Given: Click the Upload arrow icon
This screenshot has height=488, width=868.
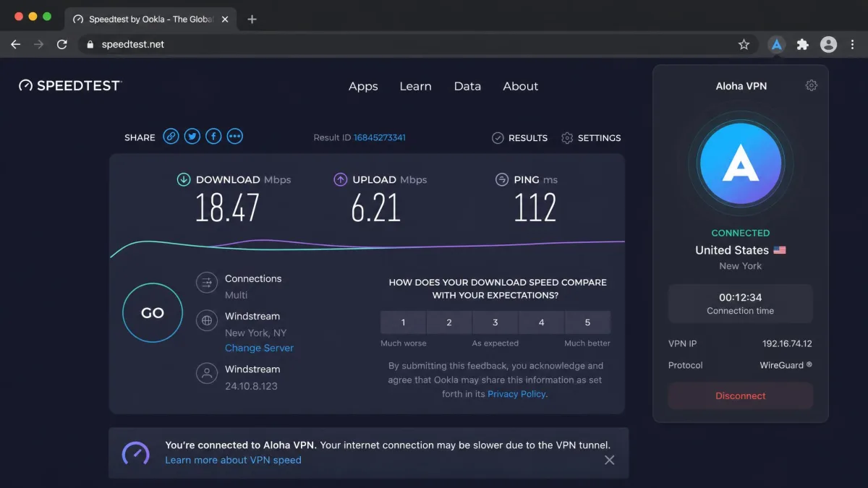Looking at the screenshot, I should point(340,179).
